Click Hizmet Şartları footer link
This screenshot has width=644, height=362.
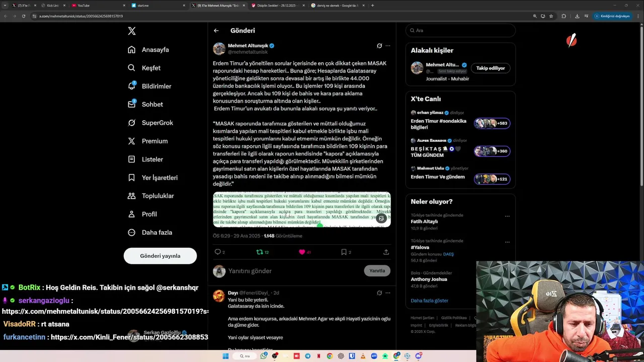422,318
